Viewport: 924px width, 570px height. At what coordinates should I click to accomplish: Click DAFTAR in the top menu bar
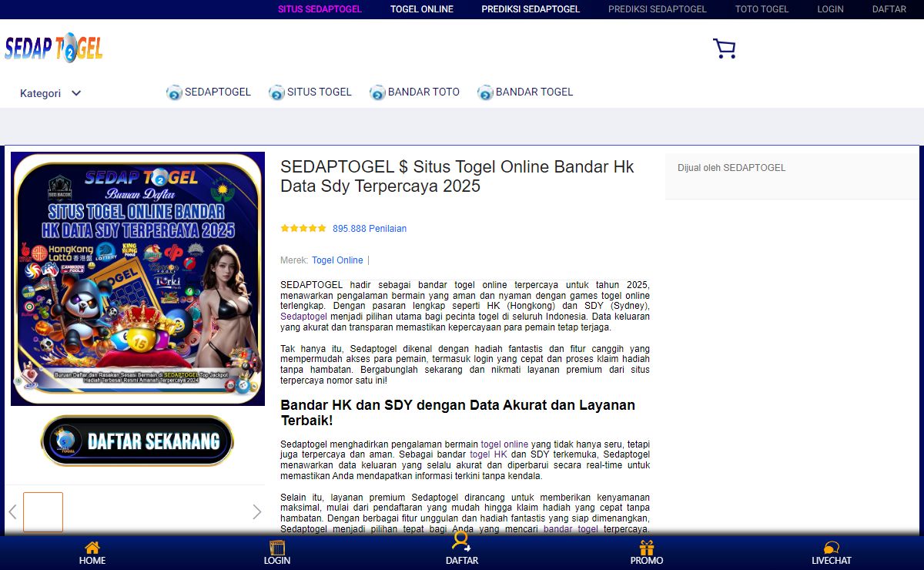pyautogui.click(x=889, y=9)
